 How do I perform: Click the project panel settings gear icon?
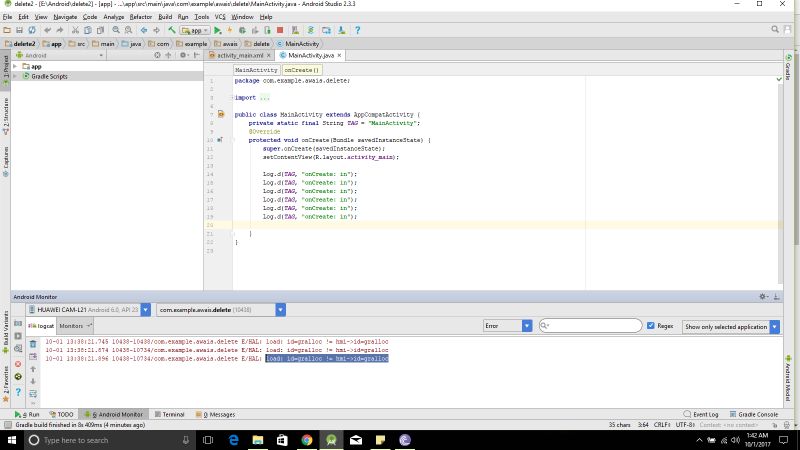(x=183, y=55)
